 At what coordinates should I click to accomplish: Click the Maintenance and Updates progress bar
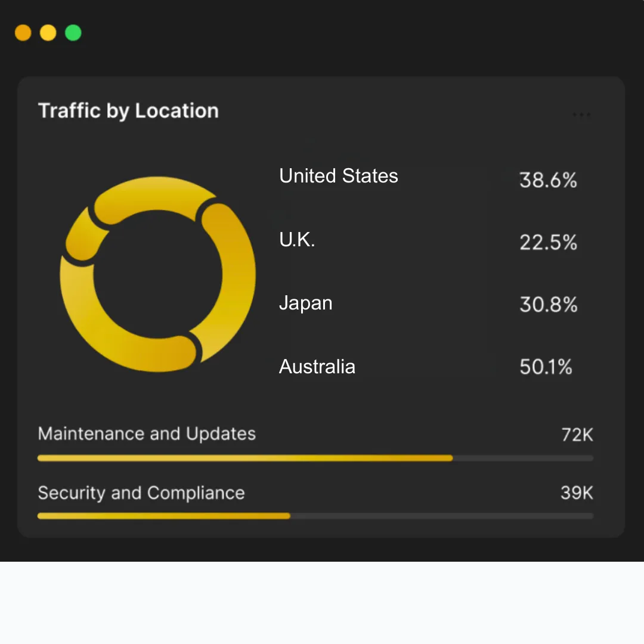315,458
